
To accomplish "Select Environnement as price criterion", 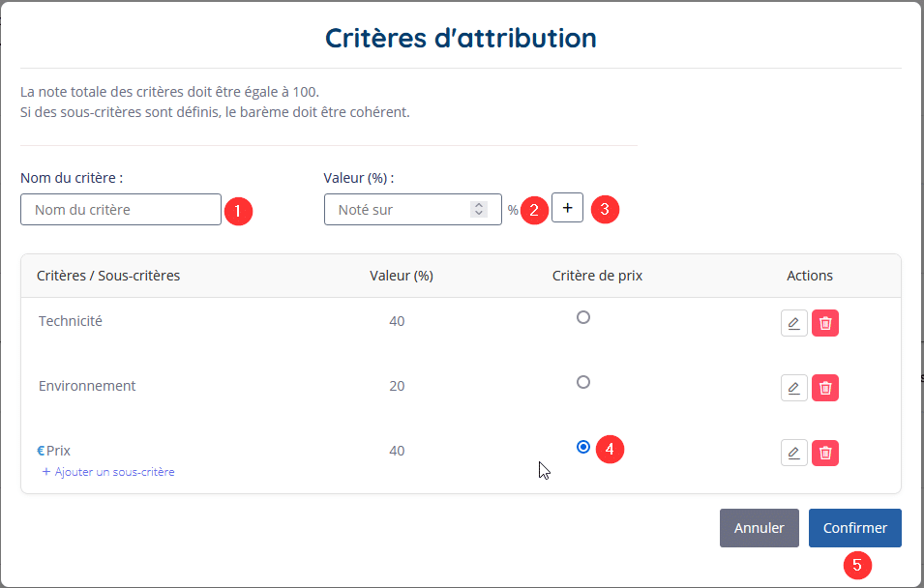I will pos(582,382).
